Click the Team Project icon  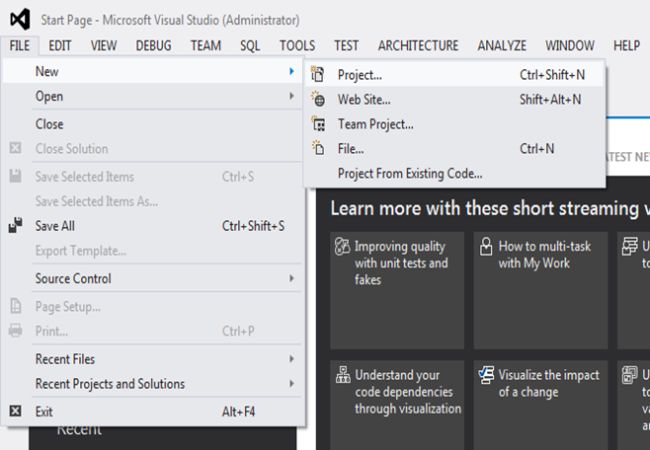click(x=318, y=124)
